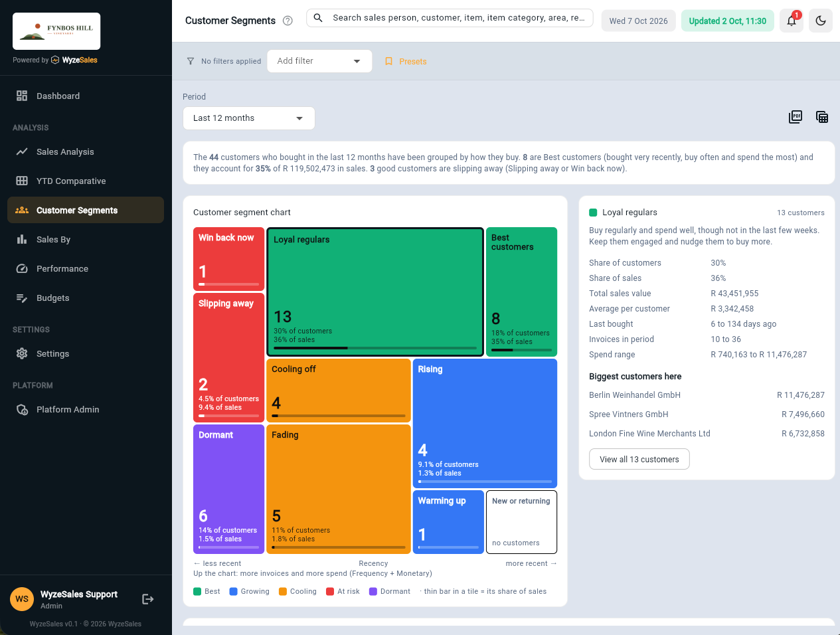The width and height of the screenshot is (840, 635).
Task: Click the Fynbos Hill logo
Action: click(x=56, y=31)
